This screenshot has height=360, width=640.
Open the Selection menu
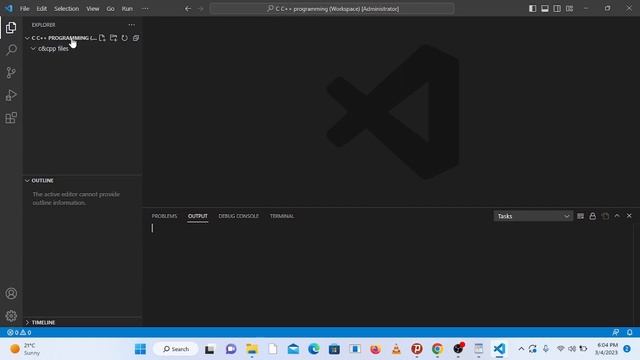[x=67, y=9]
